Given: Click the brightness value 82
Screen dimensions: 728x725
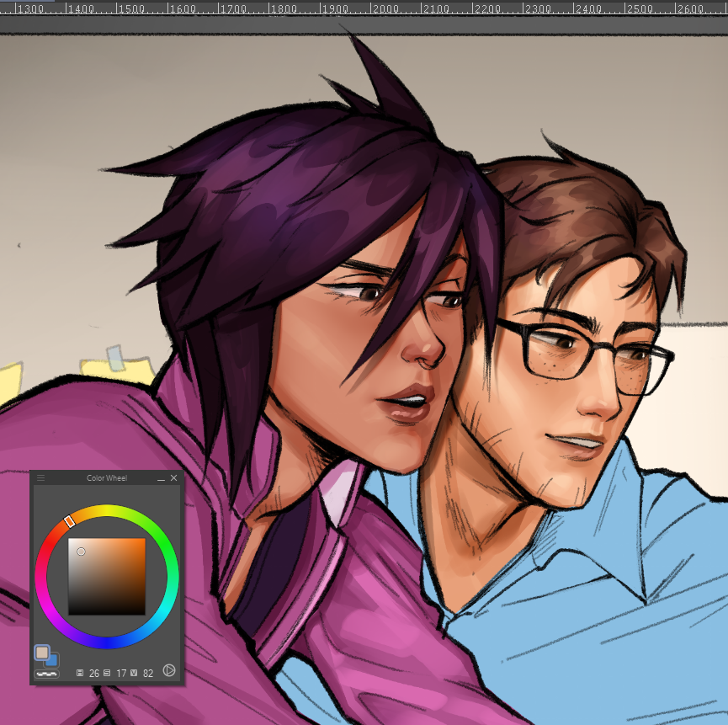Looking at the screenshot, I should [147, 673].
